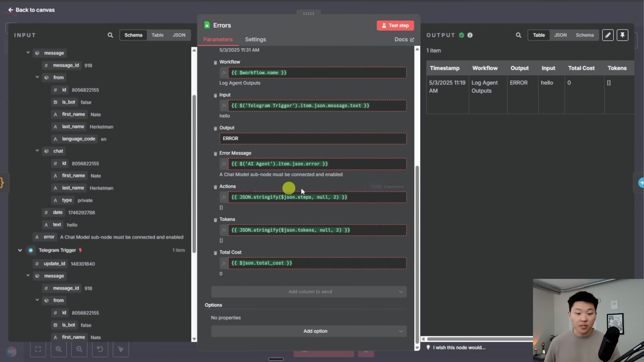Switch INPUT view to Table

click(x=157, y=35)
